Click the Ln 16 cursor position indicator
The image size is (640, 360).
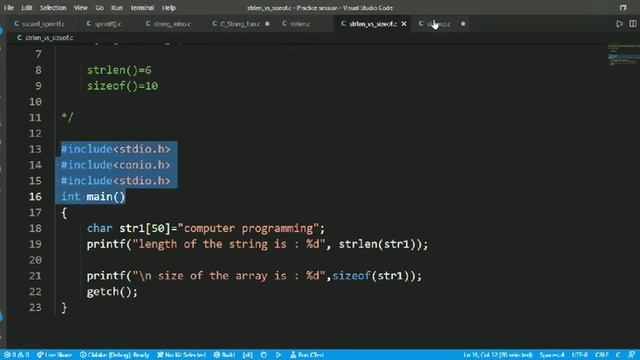[x=498, y=355]
